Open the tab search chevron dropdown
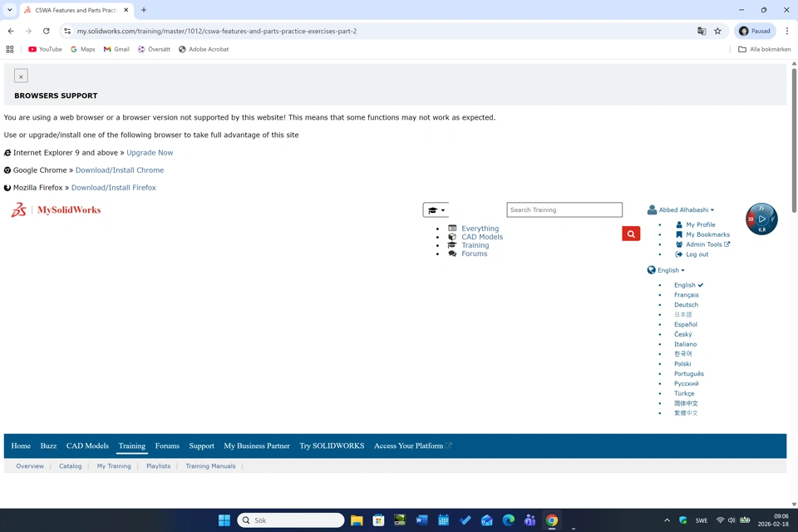This screenshot has height=532, width=798. (x=10, y=10)
